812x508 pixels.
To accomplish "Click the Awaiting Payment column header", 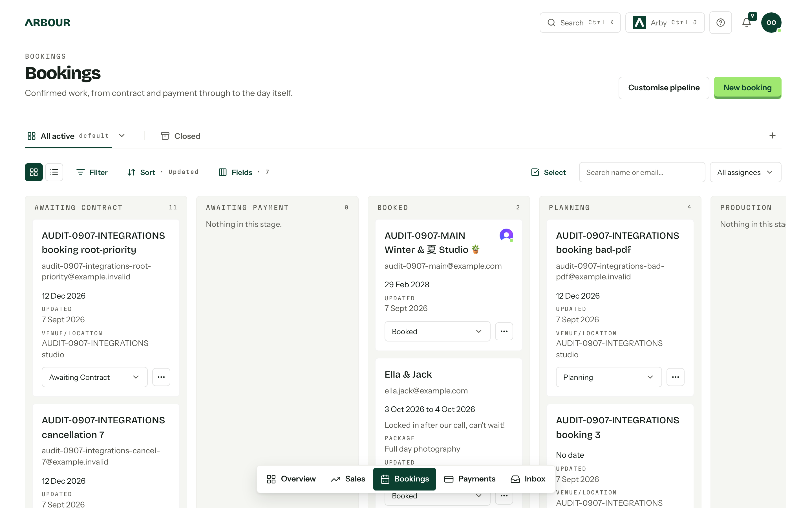I will click(x=247, y=208).
